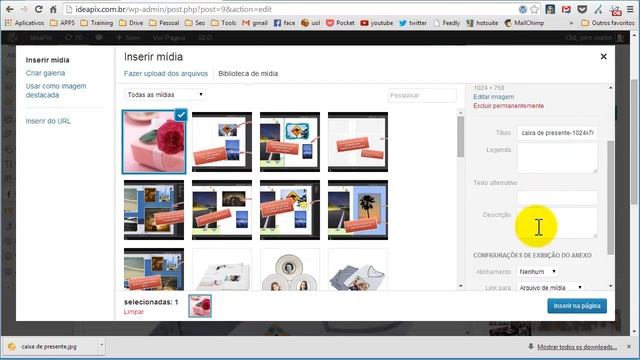
Task: Open the youtube bookmark
Action: 377,23
